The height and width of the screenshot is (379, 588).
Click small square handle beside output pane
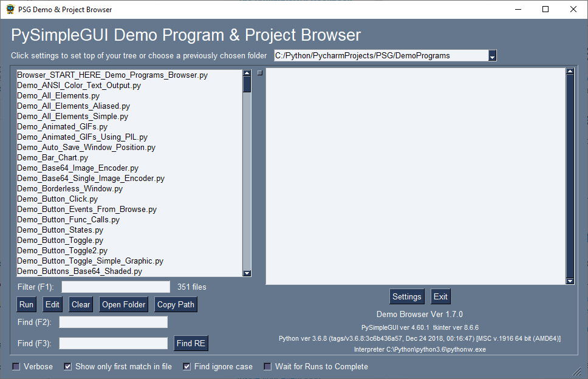click(259, 73)
